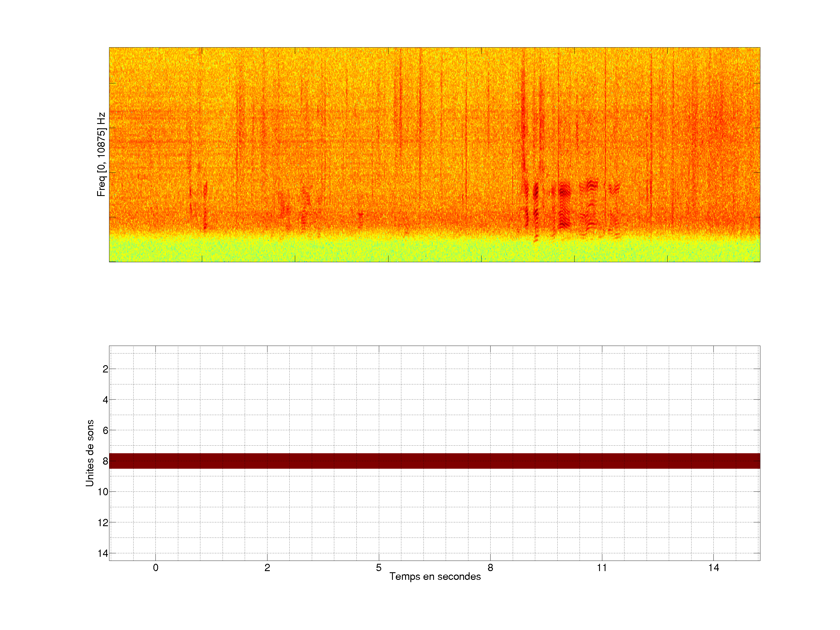The height and width of the screenshot is (630, 840).
Task: Click the dense dark-red striped burst in spectrogram
Action: pyautogui.click(x=565, y=205)
